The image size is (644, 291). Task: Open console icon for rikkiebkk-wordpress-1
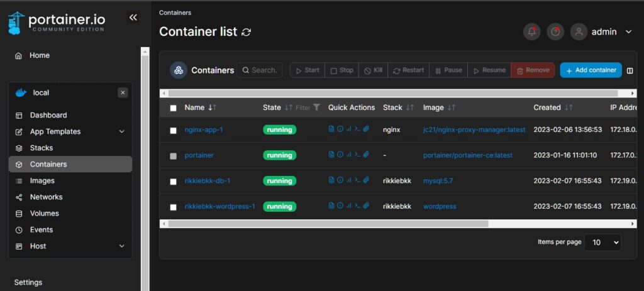(357, 206)
